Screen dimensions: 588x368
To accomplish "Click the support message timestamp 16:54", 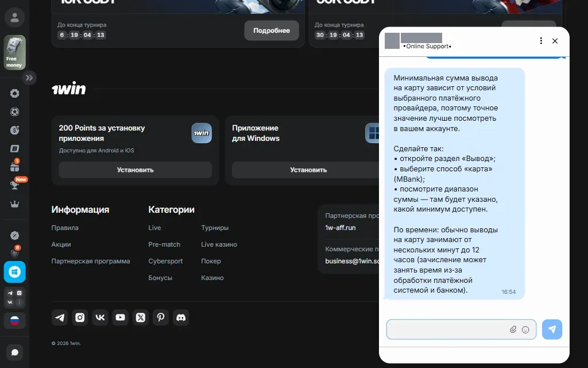I will pos(509,292).
